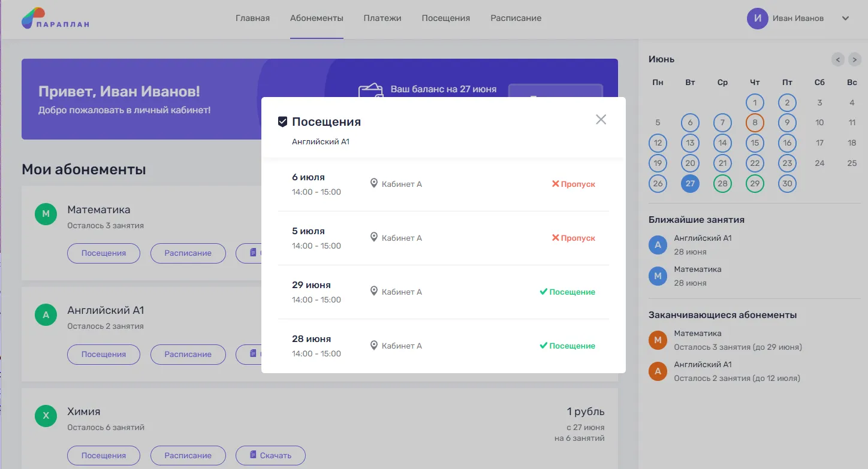Open the Посещения page in top navigation
The width and height of the screenshot is (868, 469).
click(x=445, y=18)
